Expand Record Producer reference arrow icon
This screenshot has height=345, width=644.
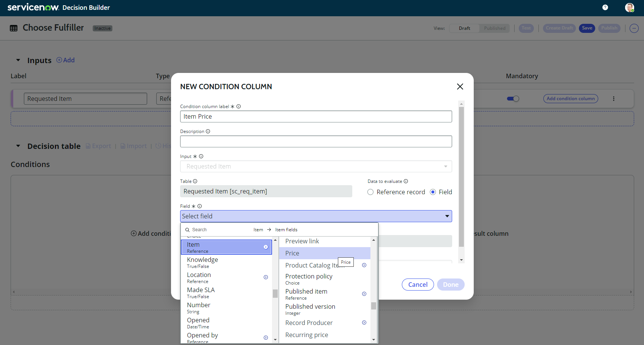tap(364, 323)
